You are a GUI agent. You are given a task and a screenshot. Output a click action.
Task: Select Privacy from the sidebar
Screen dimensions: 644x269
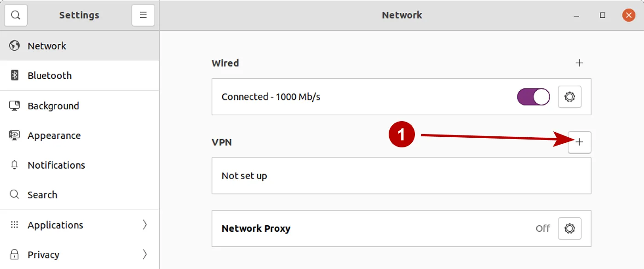[43, 254]
